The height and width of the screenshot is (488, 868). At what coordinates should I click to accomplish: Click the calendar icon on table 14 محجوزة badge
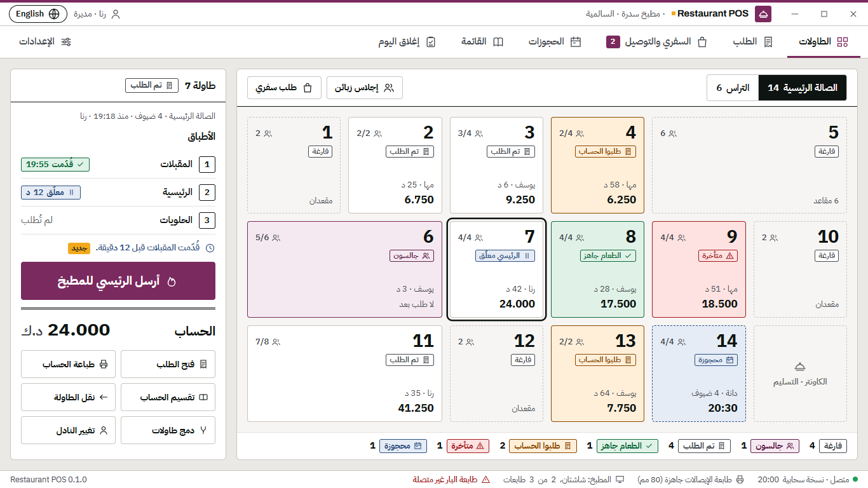(730, 360)
